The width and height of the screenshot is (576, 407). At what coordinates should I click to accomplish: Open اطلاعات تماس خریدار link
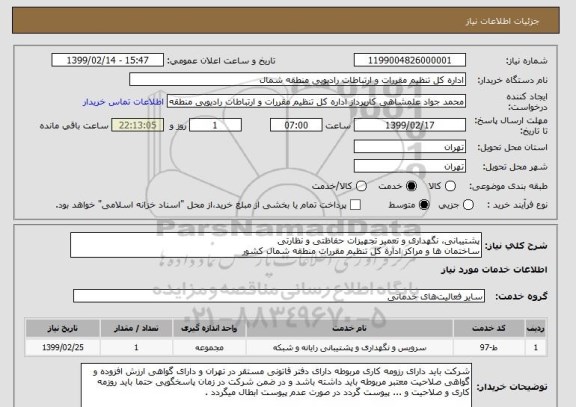(x=123, y=102)
